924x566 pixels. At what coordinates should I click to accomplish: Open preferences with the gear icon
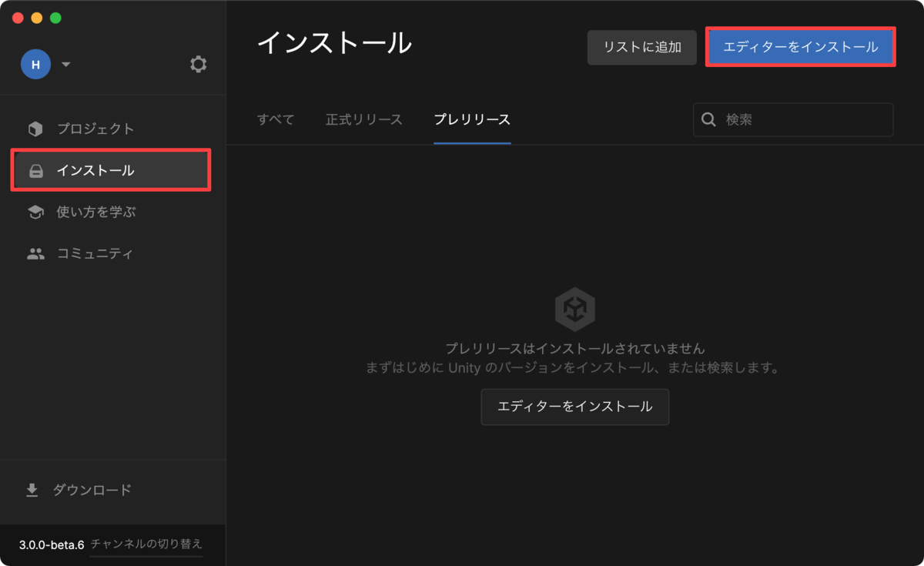click(198, 65)
